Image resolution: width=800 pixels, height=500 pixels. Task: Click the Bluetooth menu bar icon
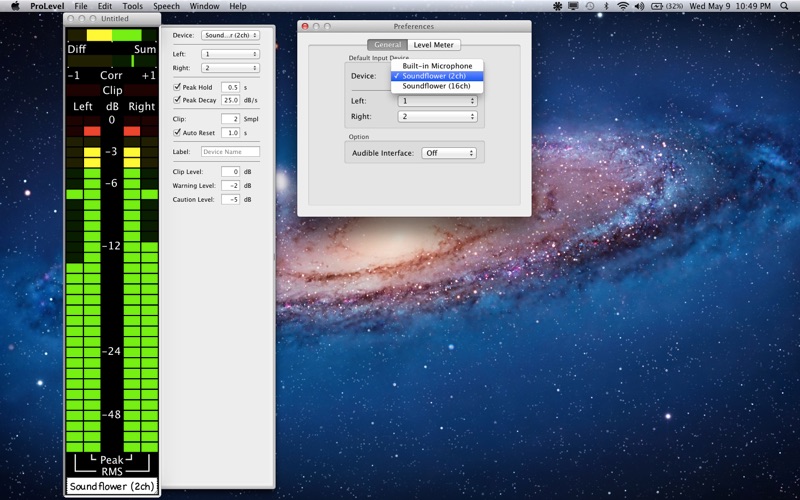[606, 6]
